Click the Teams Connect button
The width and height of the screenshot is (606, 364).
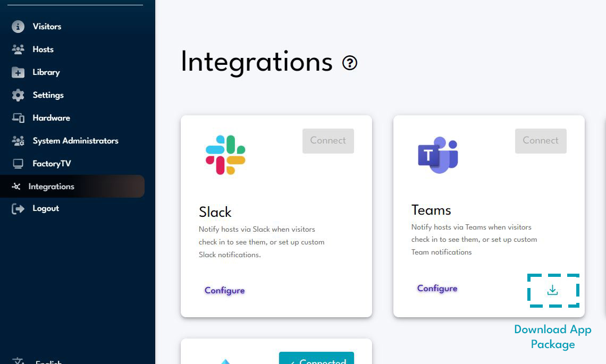click(541, 140)
